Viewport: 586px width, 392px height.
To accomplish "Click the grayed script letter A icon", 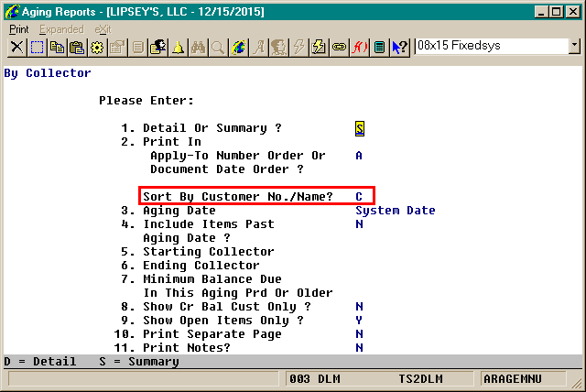I will [x=258, y=48].
